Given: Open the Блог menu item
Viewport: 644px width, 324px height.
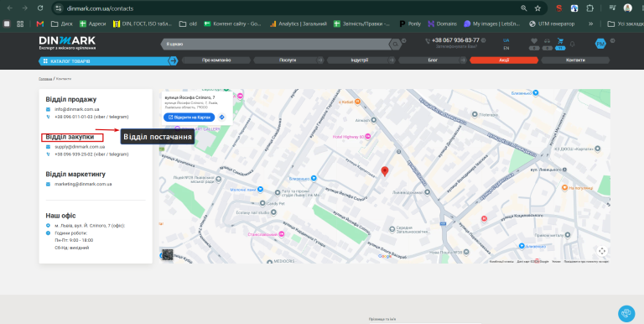Looking at the screenshot, I should pyautogui.click(x=433, y=60).
